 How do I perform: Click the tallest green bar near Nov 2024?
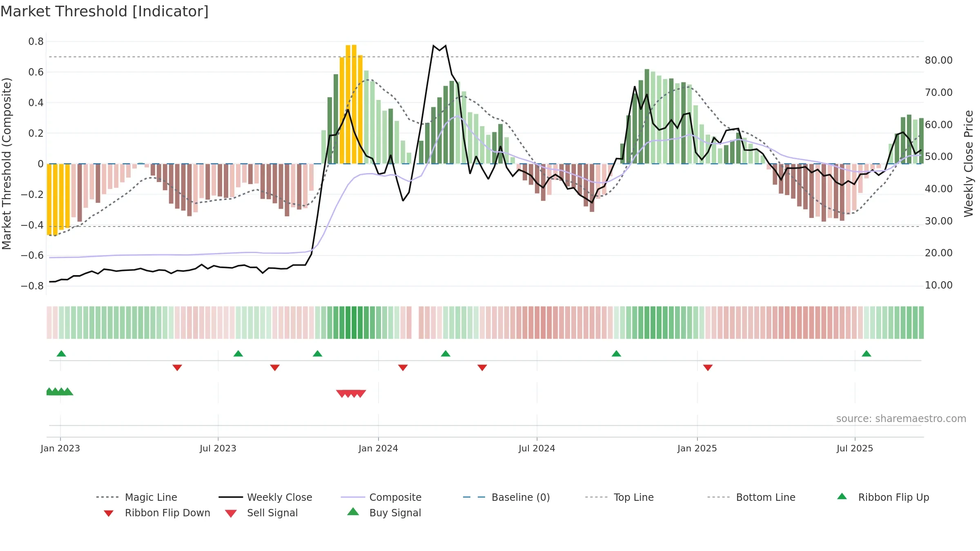[x=647, y=116]
